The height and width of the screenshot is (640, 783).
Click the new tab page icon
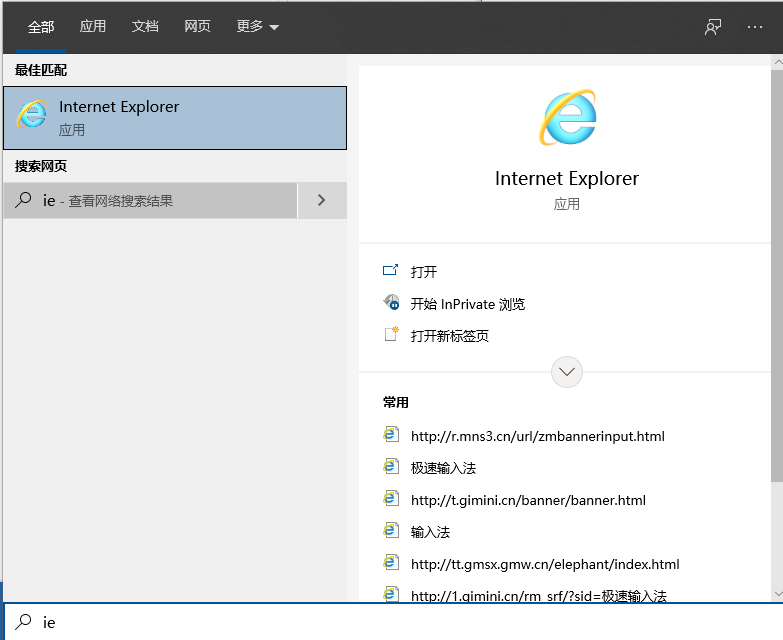[391, 335]
